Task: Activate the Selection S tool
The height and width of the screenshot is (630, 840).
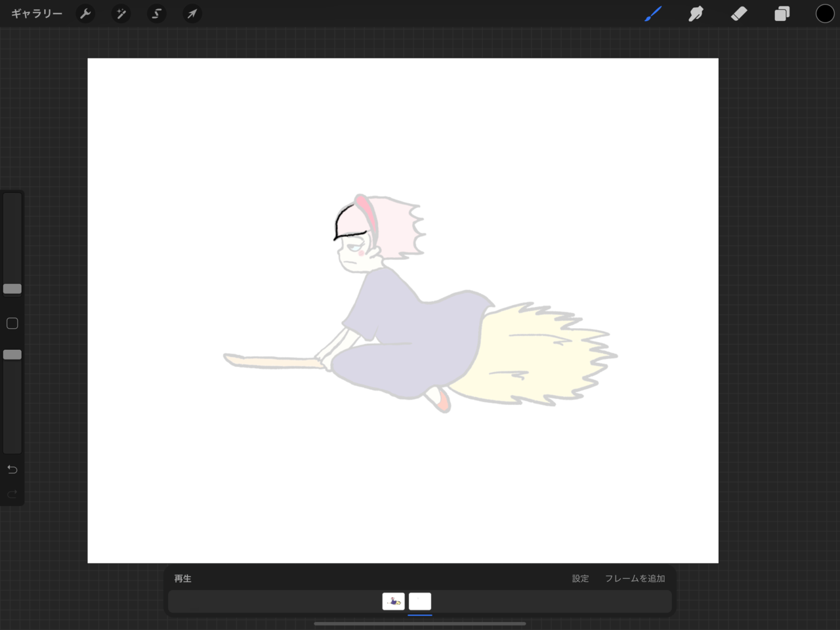Action: [x=156, y=14]
